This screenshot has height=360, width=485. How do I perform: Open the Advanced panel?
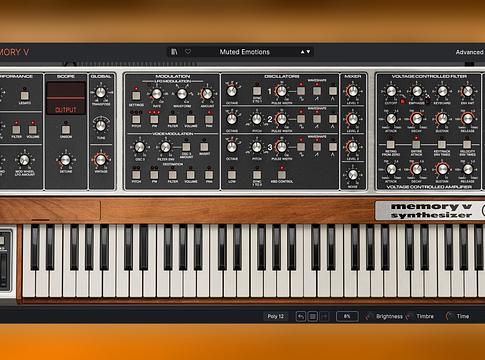(469, 52)
